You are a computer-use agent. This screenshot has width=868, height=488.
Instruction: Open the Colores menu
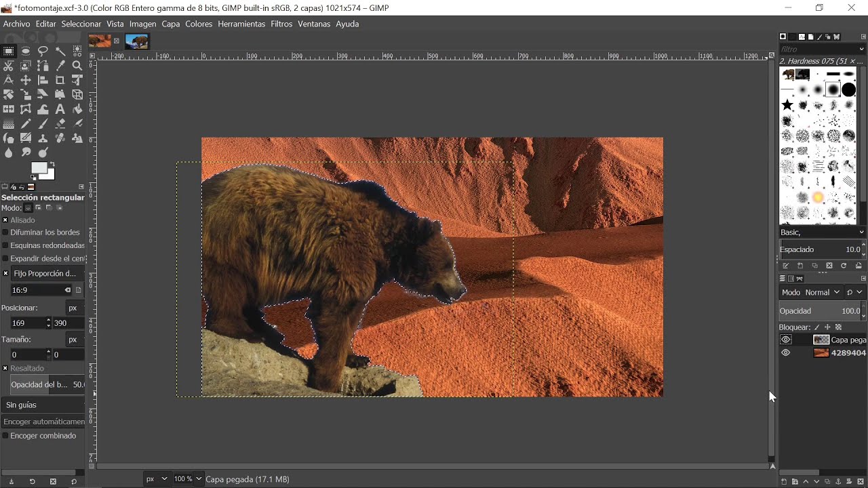[199, 24]
